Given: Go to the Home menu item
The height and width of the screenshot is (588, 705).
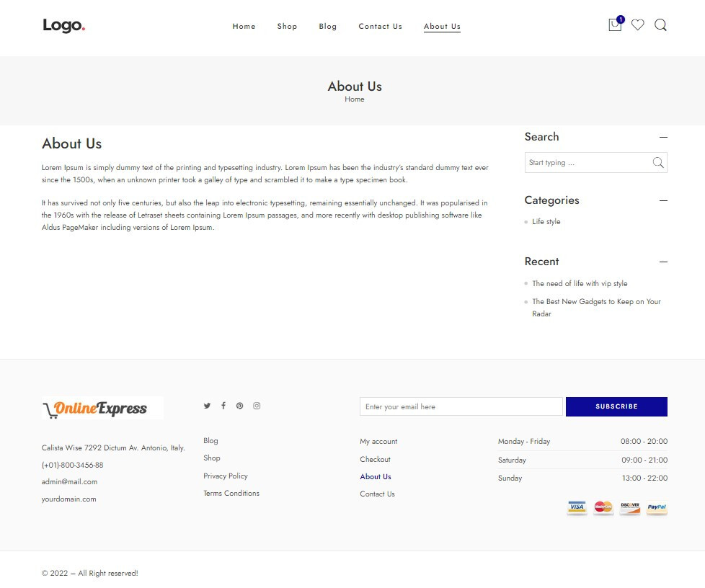Looking at the screenshot, I should tap(244, 26).
